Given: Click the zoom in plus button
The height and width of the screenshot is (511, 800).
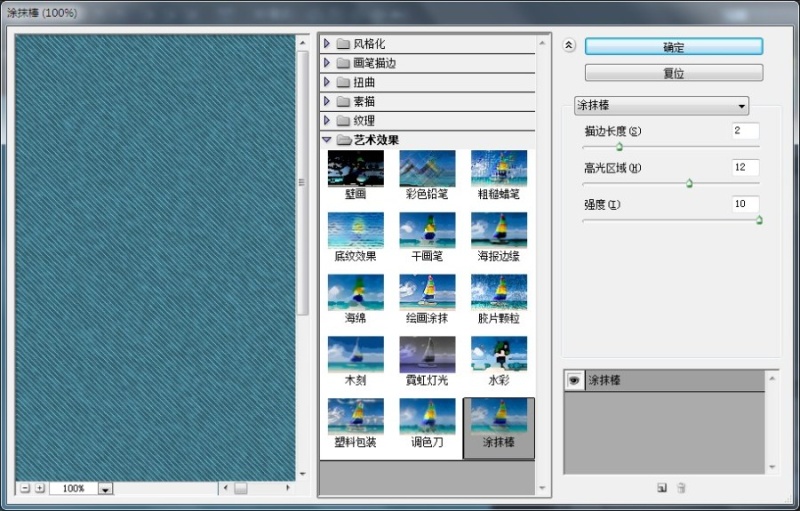Looking at the screenshot, I should point(40,488).
